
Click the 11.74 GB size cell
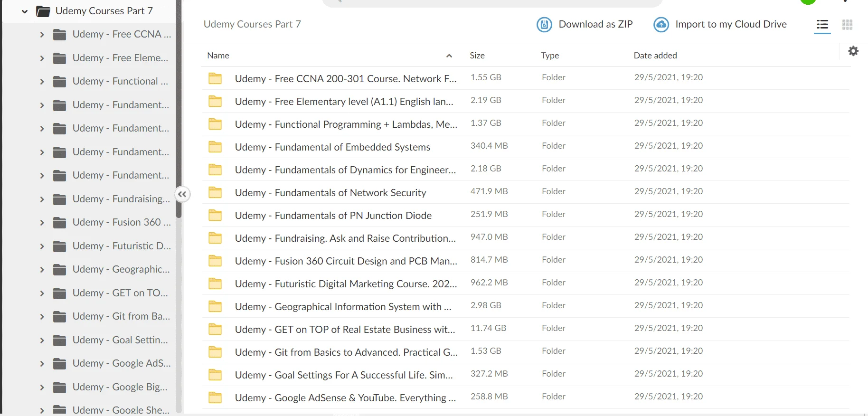(x=488, y=328)
